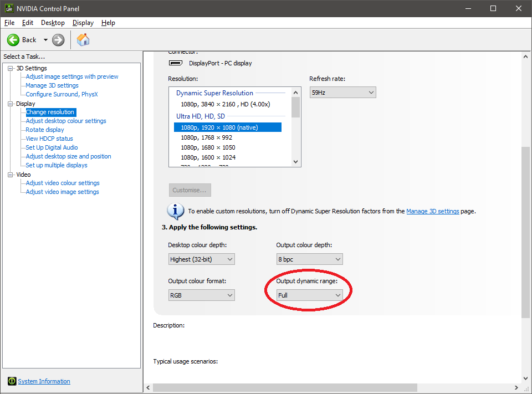Click the System Information icon
Image resolution: width=532 pixels, height=394 pixels.
[x=12, y=381]
